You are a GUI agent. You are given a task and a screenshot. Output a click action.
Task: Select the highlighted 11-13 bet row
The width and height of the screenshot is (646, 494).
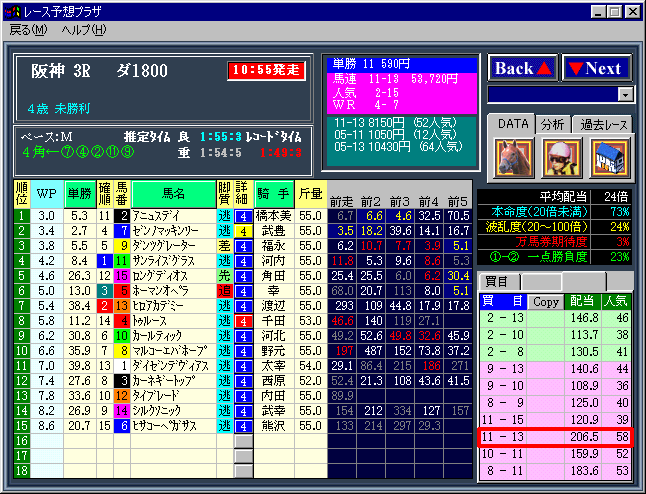pyautogui.click(x=555, y=437)
